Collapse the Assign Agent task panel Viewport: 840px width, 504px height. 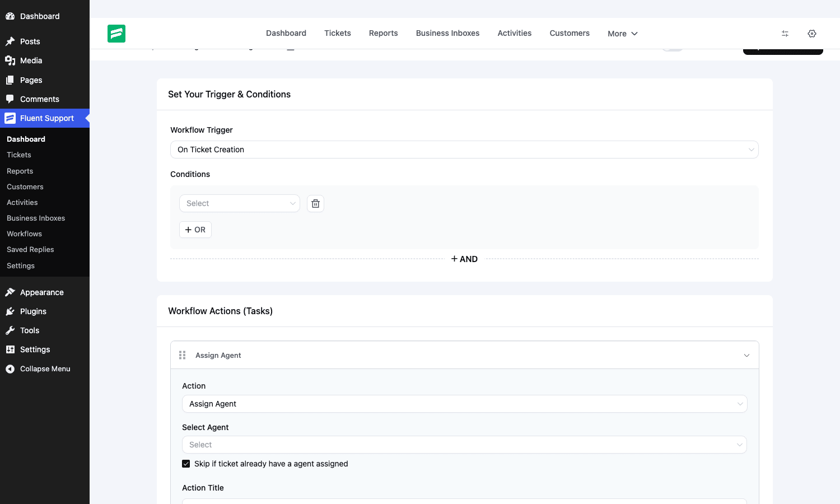coord(746,356)
